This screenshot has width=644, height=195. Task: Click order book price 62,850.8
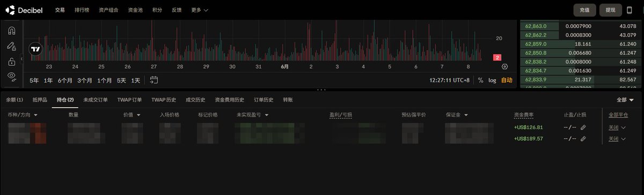point(536,52)
